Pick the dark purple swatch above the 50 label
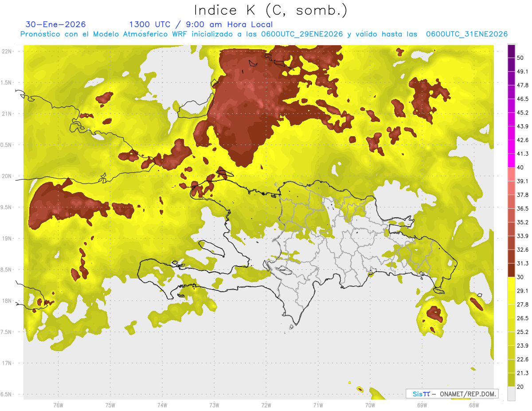Viewport: 532px width, 411px height. 511,51
